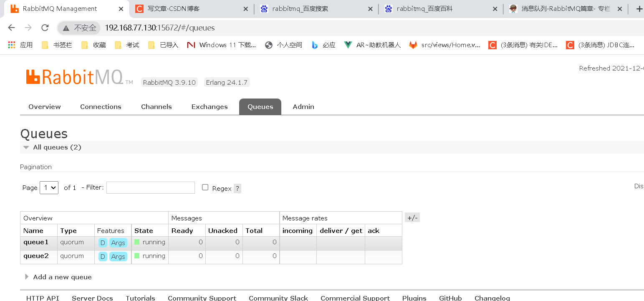644x301 pixels.
Task: Enable the Regex filter checkbox
Action: click(205, 187)
